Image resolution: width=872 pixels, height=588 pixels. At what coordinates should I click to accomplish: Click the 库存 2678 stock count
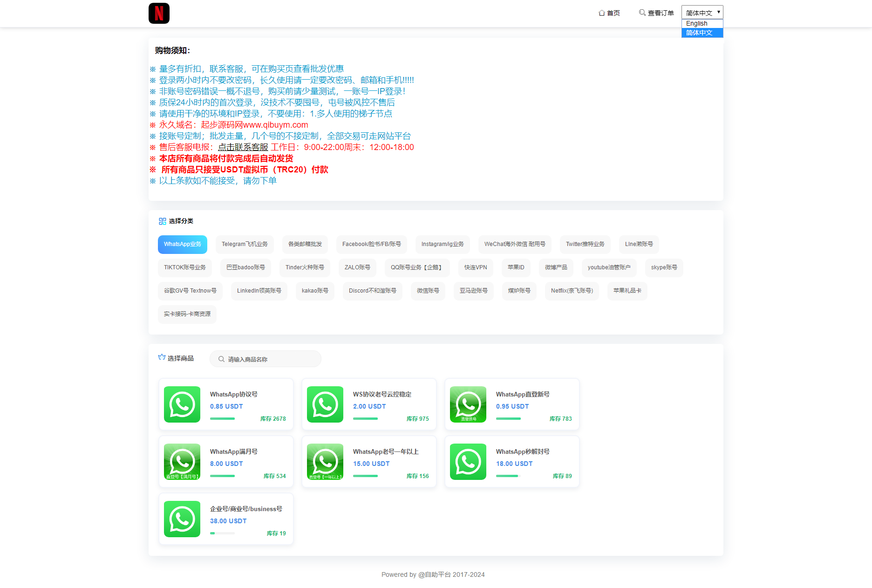tap(273, 419)
